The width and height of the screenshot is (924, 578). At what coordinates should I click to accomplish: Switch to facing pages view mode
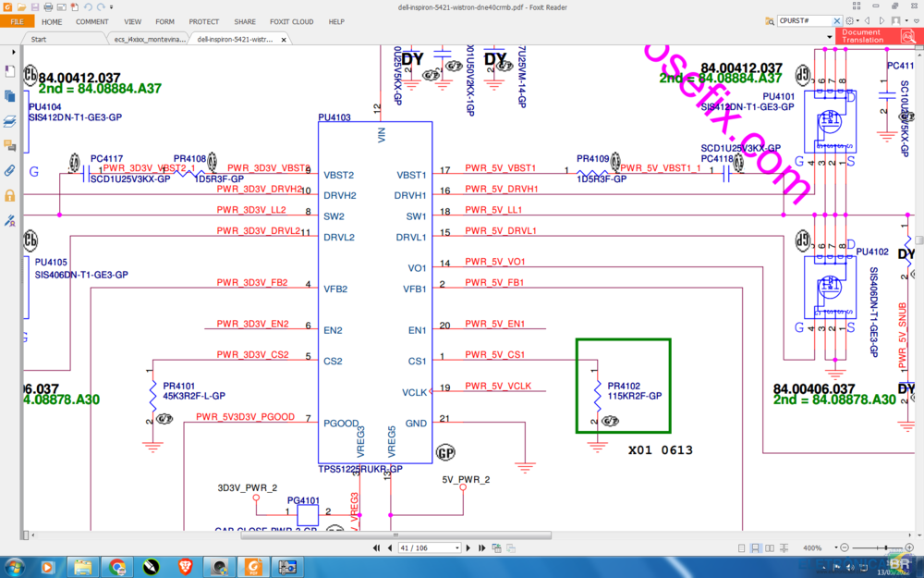770,548
